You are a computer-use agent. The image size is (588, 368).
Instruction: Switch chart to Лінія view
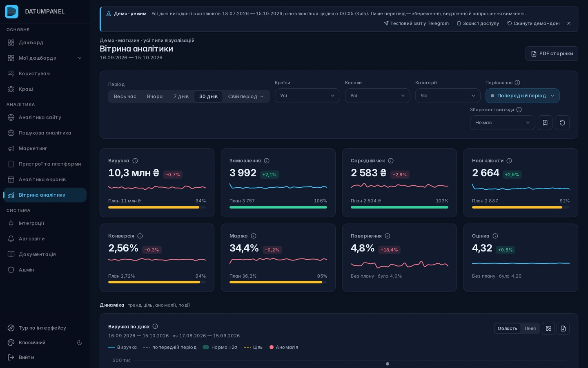coord(530,328)
